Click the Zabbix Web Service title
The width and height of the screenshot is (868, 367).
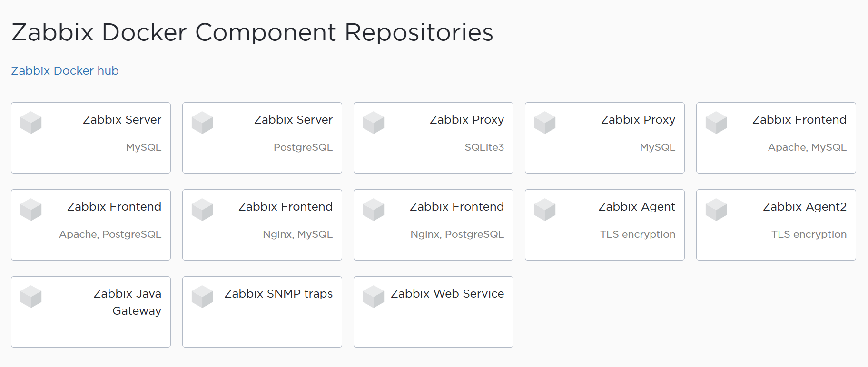pos(447,294)
